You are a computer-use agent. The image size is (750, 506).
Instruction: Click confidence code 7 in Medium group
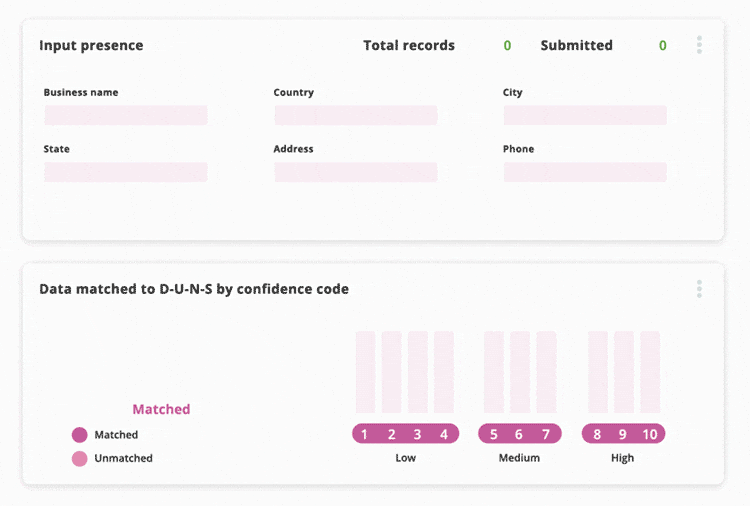pos(546,434)
